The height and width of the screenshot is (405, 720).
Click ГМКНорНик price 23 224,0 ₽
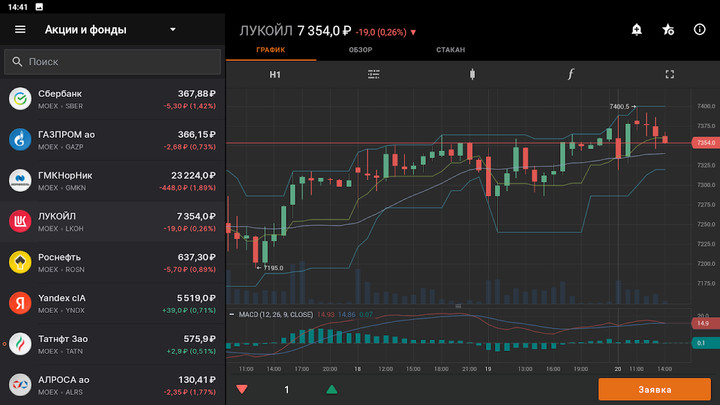click(x=193, y=175)
